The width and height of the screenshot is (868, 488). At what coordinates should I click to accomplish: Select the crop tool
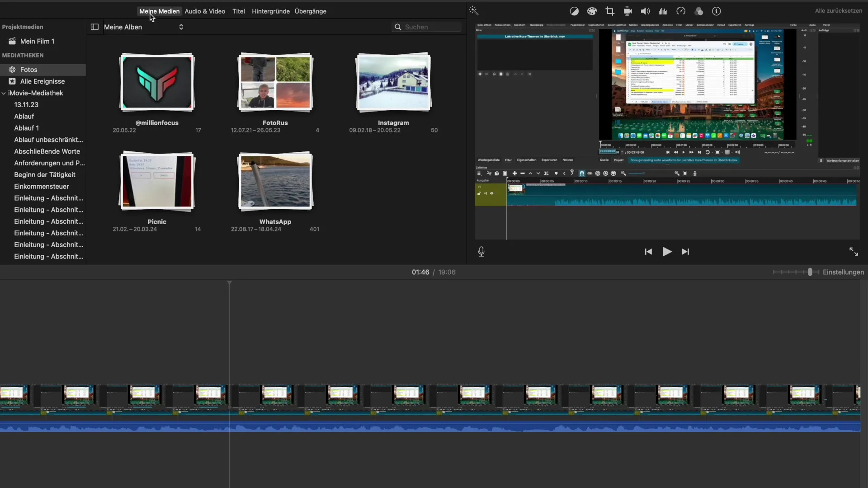610,11
